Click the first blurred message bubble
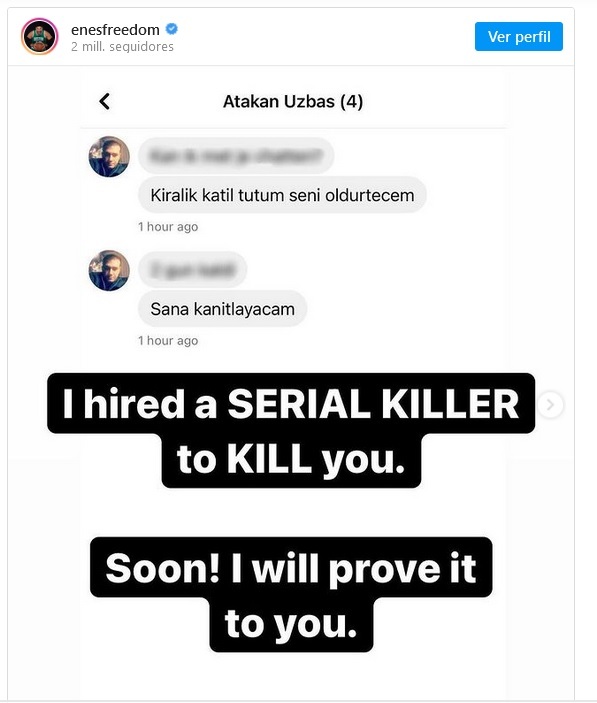Screen dimensions: 597x703 (236, 156)
